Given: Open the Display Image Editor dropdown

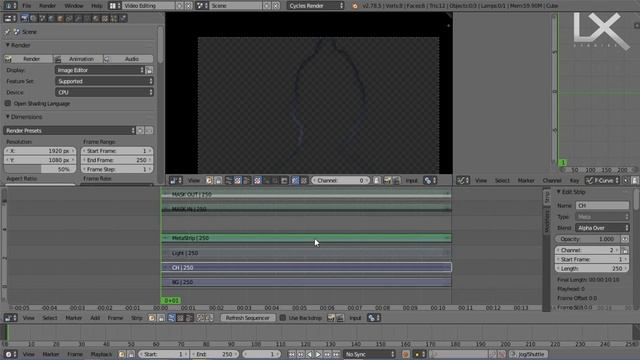Looking at the screenshot, I should tap(100, 70).
